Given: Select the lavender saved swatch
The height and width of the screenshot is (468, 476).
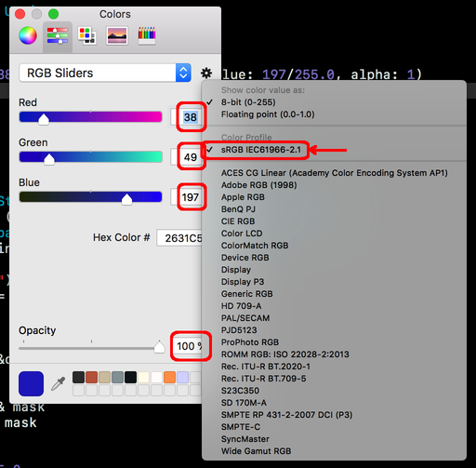Looking at the screenshot, I should (182, 378).
